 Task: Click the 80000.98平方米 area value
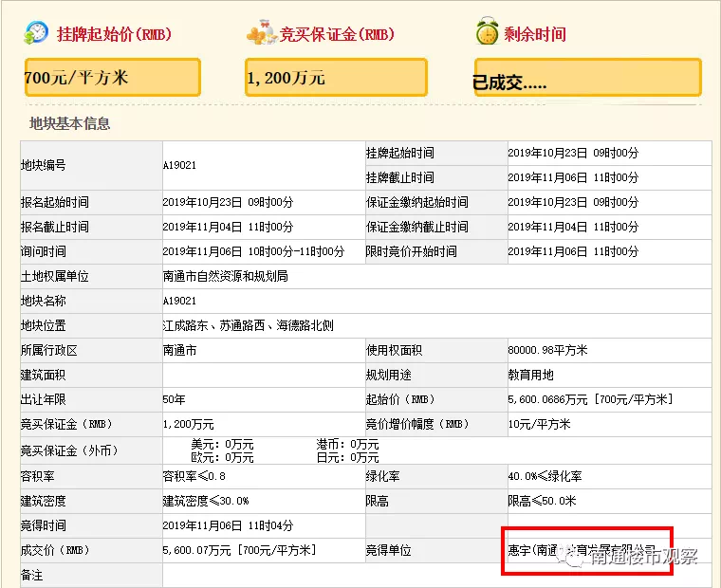pyautogui.click(x=547, y=350)
